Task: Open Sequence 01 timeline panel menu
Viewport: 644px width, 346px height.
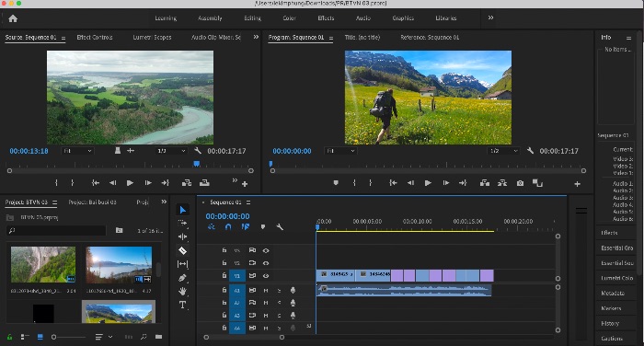Action: tap(248, 202)
